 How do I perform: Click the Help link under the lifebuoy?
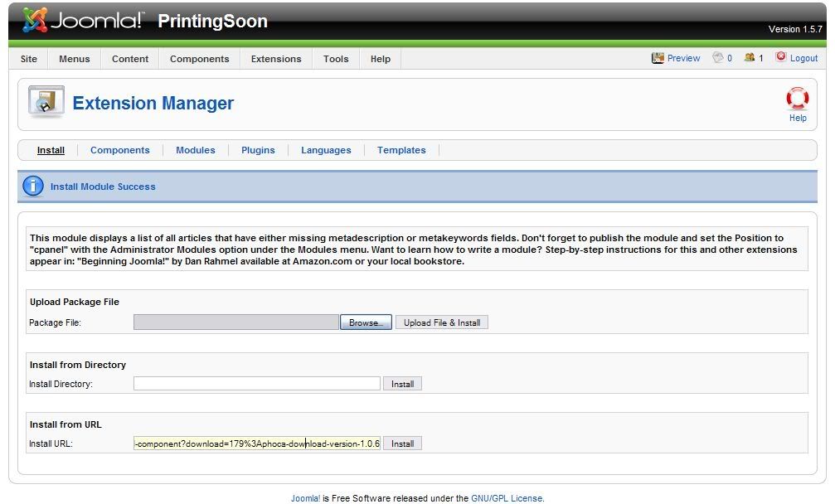click(798, 118)
